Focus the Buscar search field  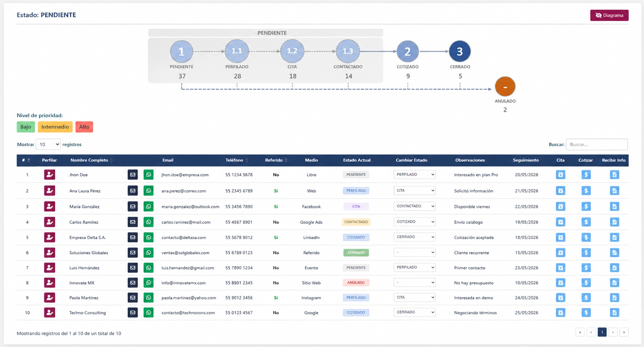[596, 144]
